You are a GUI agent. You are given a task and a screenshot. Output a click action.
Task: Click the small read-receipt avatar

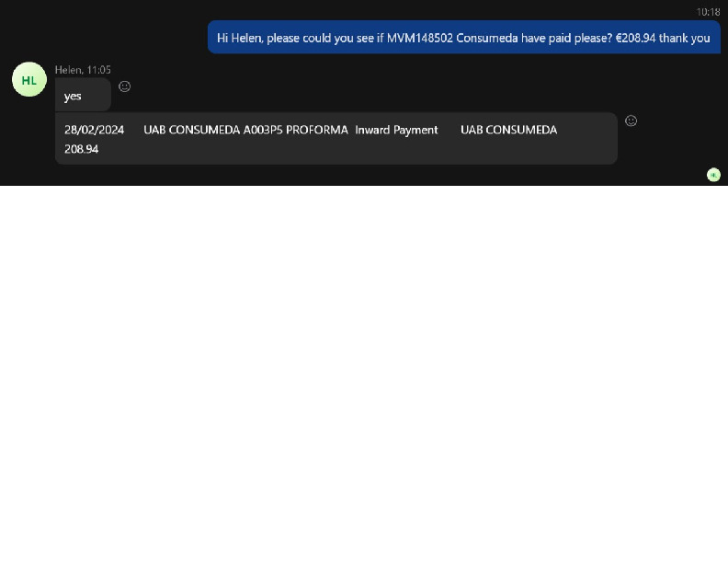click(713, 175)
